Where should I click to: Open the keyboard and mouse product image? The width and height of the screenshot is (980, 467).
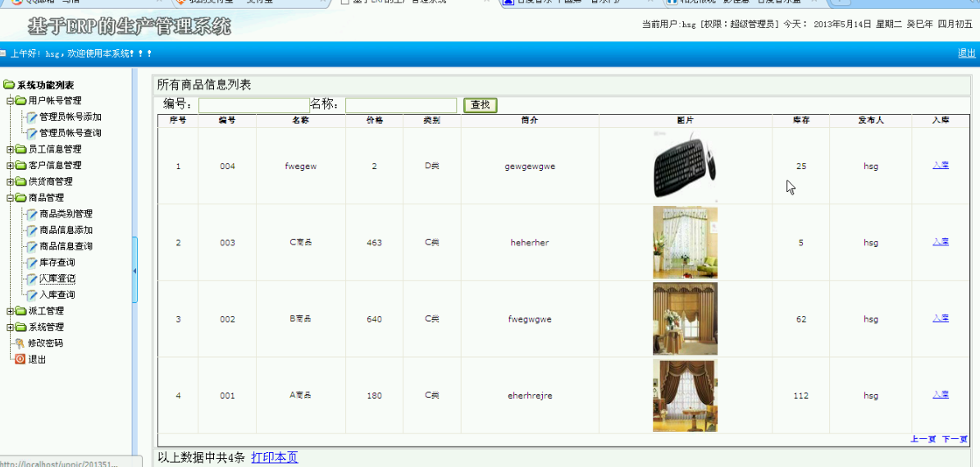(685, 166)
